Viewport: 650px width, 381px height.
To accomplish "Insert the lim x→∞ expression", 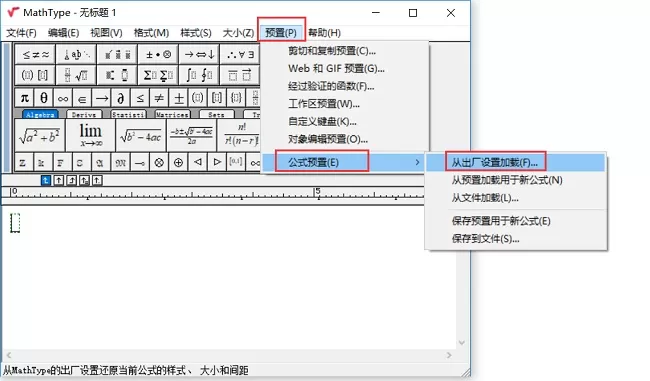I will click(x=90, y=136).
